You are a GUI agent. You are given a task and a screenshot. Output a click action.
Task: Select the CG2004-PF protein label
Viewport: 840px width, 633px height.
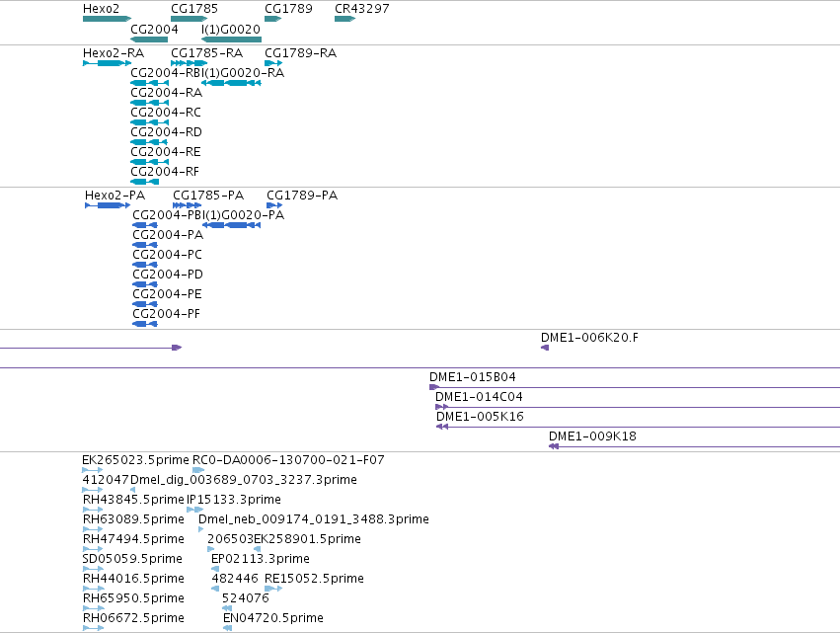point(167,314)
